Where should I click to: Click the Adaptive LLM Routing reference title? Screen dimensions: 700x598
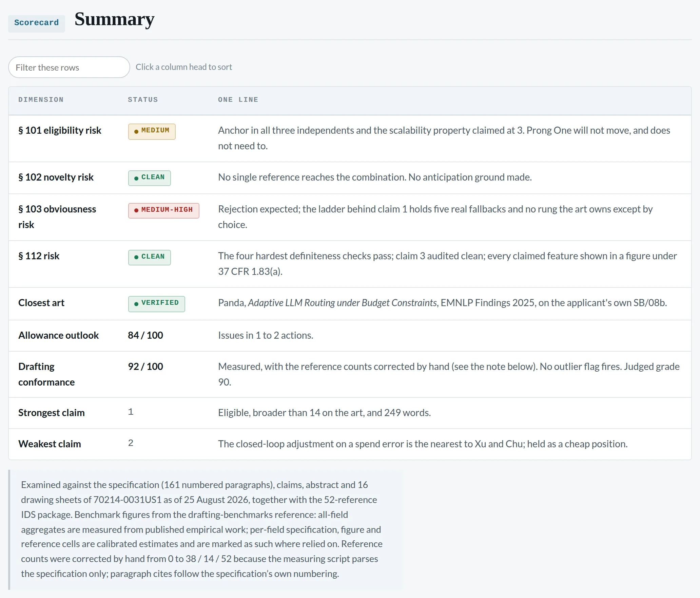coord(343,303)
